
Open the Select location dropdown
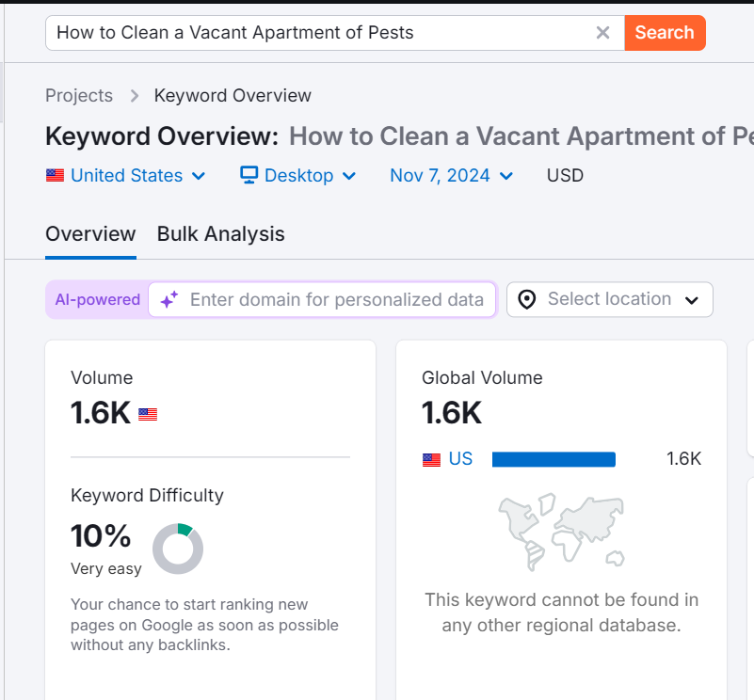(x=610, y=300)
